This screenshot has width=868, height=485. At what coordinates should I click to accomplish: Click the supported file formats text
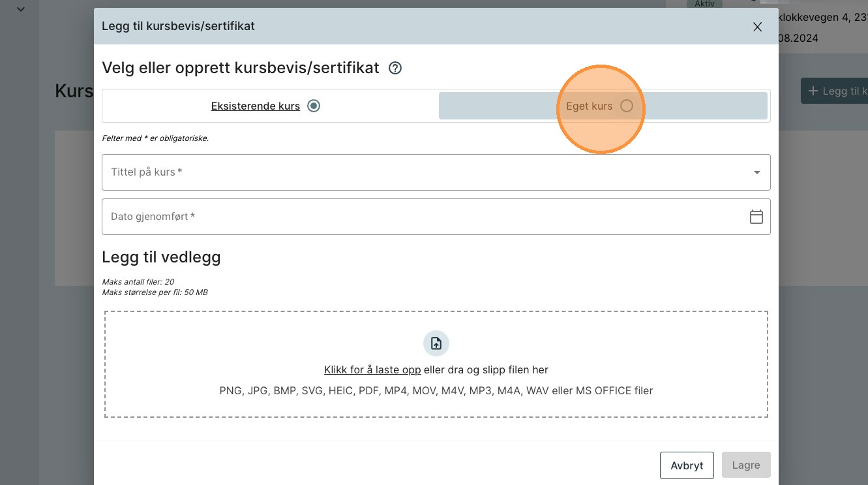436,391
